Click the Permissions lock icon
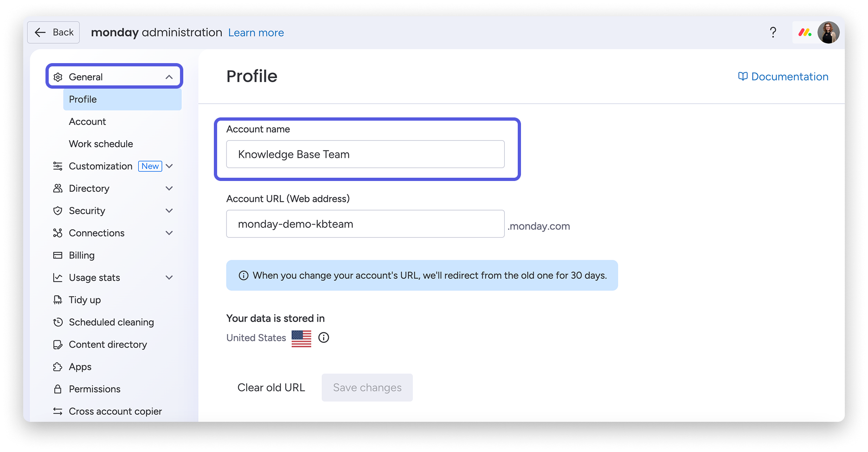868x452 pixels. click(x=58, y=389)
